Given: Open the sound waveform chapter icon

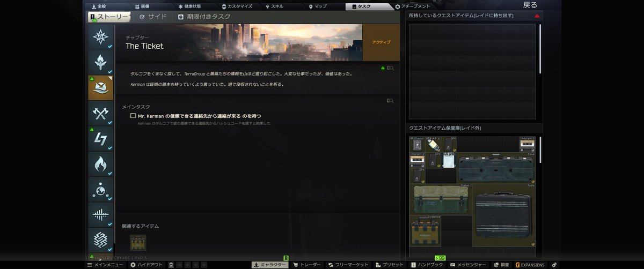Looking at the screenshot, I should point(101,215).
